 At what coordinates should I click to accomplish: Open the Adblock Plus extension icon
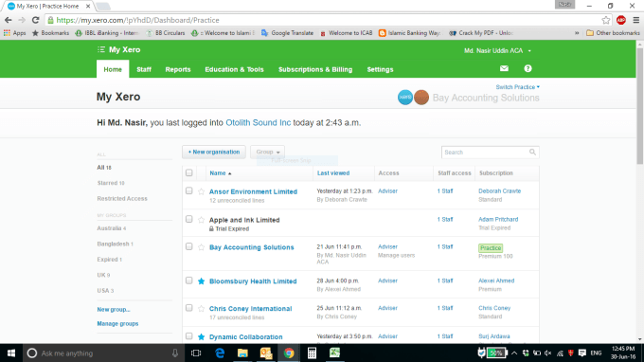pos(621,20)
